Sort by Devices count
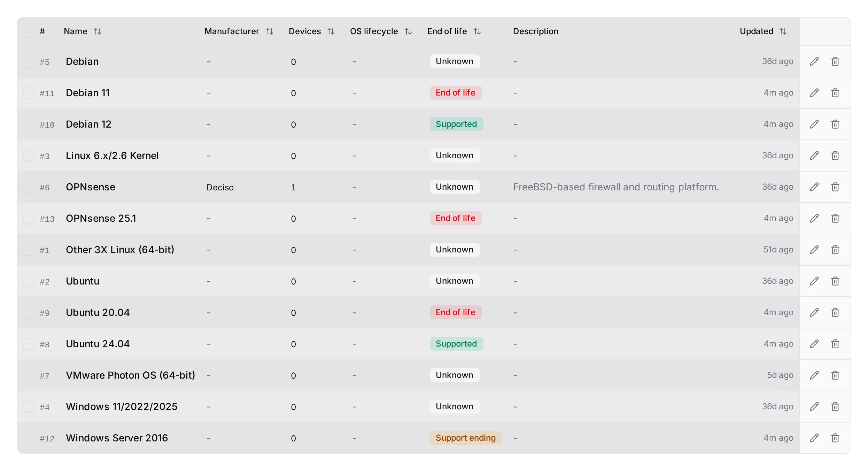 click(312, 31)
